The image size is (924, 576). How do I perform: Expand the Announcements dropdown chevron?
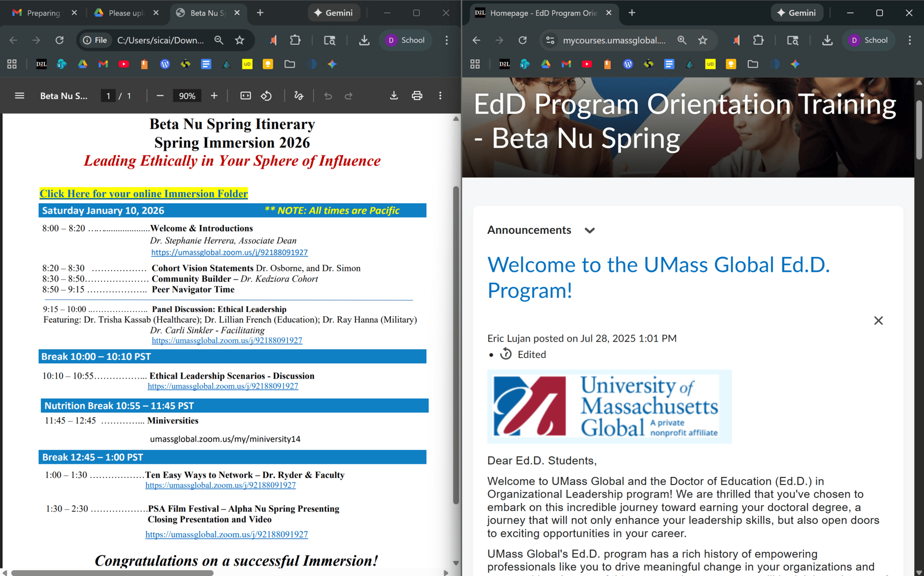590,230
